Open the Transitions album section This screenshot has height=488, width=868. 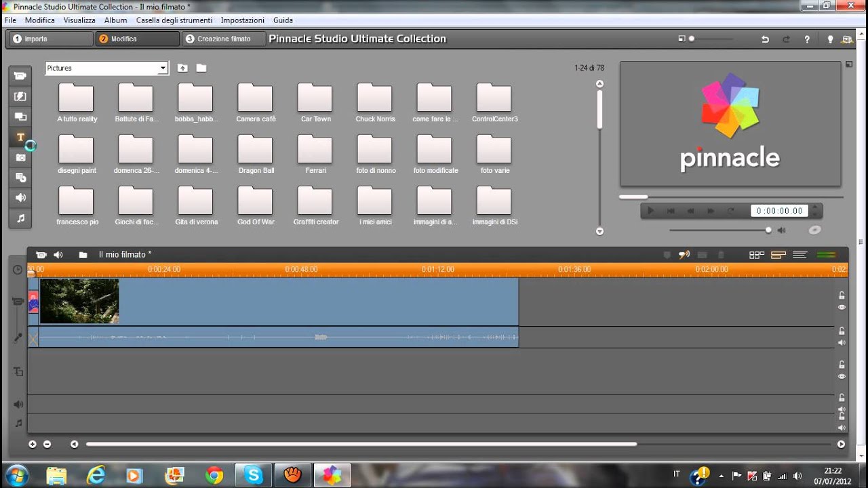20,96
